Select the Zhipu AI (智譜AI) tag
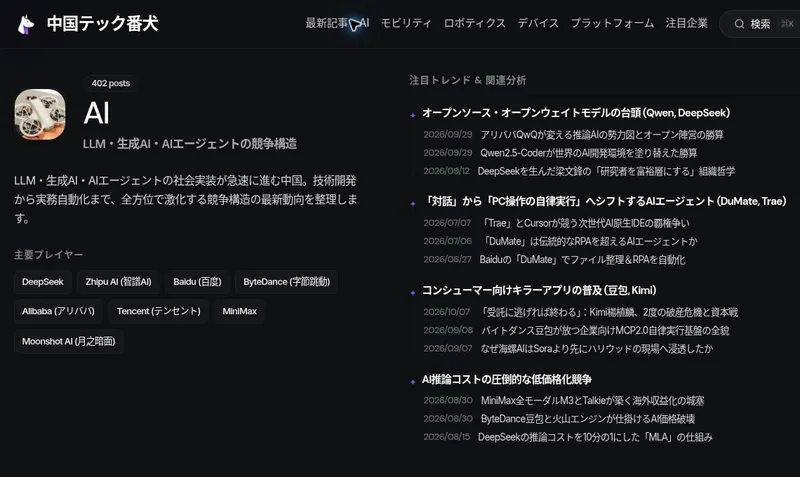The height and width of the screenshot is (477, 800). (118, 282)
